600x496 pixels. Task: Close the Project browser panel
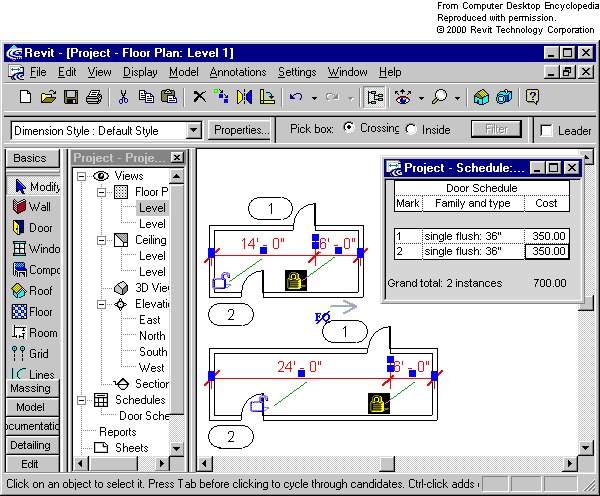tap(177, 158)
